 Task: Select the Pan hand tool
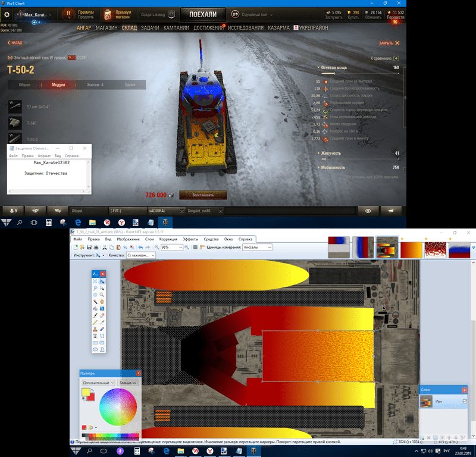tap(102, 302)
